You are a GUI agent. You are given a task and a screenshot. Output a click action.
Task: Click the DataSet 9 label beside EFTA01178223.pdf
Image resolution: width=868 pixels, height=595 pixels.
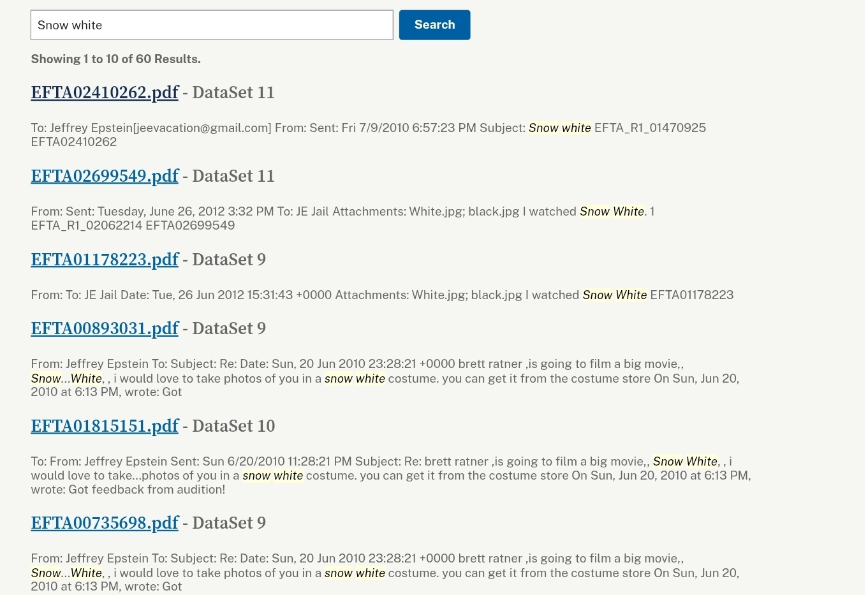(229, 260)
